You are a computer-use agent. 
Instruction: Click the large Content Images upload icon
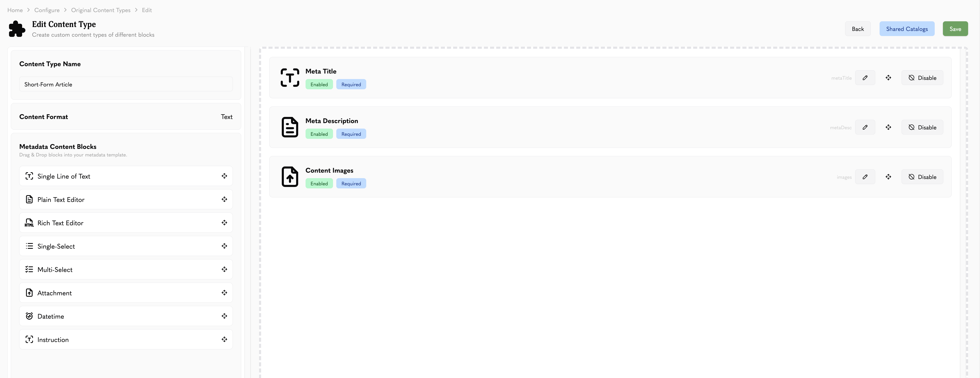(x=290, y=177)
